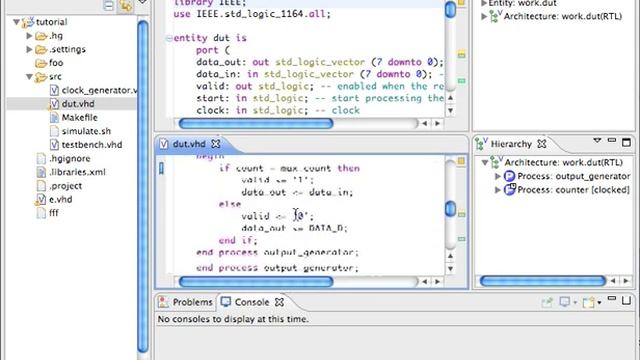This screenshot has height=360, width=640.
Task: Select the Hierarchy view tab
Action: (511, 144)
